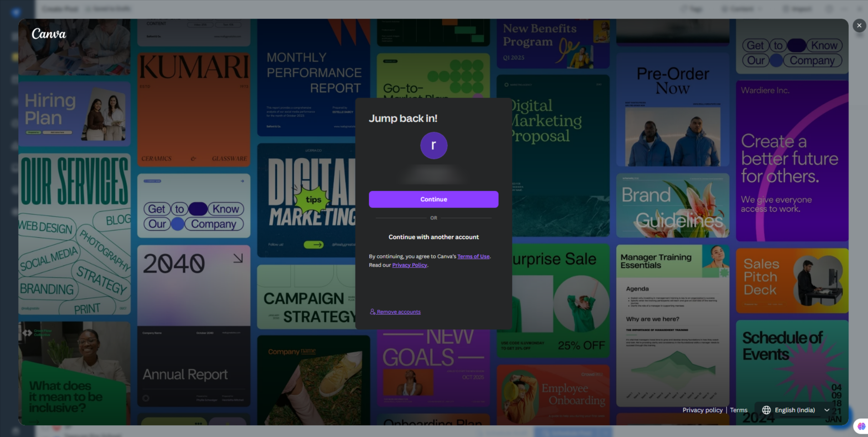
Task: Open the Privacy Policy link in the dialog
Action: click(x=409, y=265)
